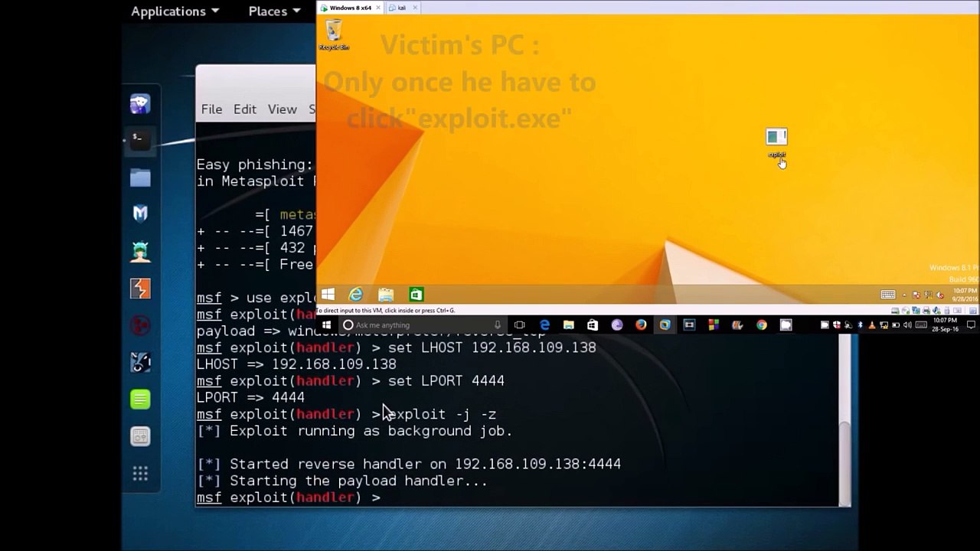Open Internet Explorer in Windows 8 taskbar
Screen dimensions: 980x551
tap(356, 295)
